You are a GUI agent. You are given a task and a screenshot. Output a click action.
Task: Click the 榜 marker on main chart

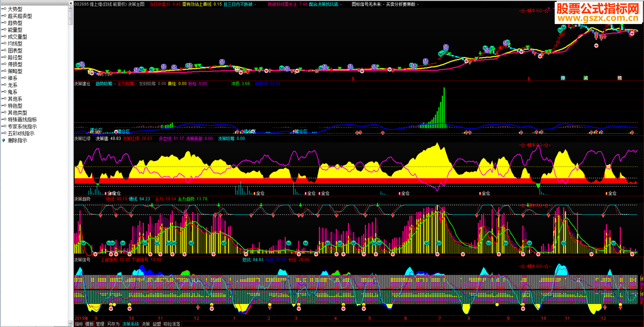coord(620,78)
